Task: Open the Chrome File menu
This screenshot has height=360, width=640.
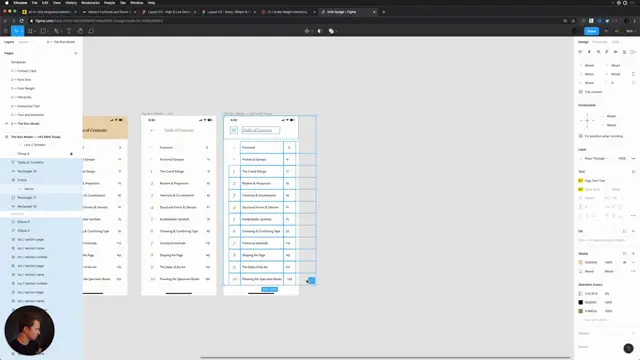Action: coord(35,3)
